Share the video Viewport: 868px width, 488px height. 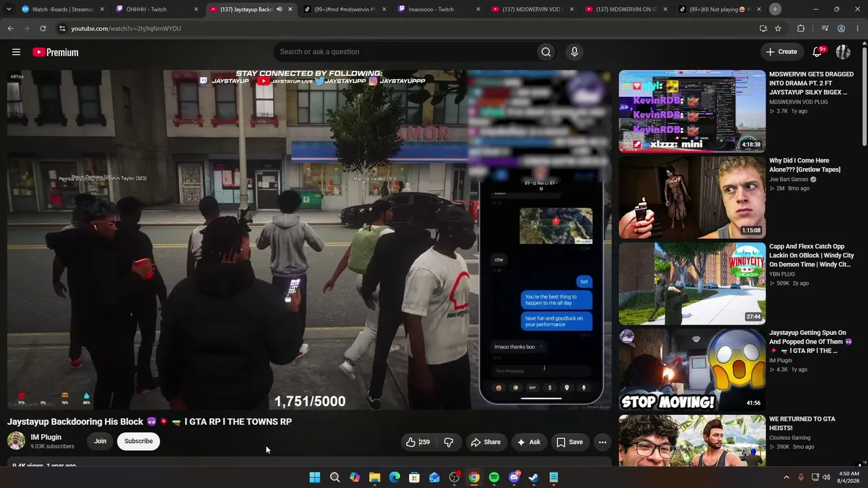(486, 442)
